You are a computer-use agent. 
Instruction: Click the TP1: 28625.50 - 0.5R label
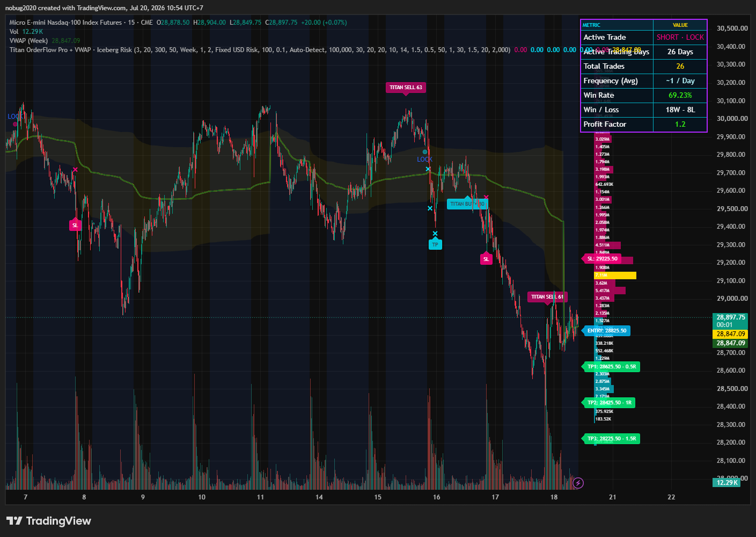point(611,367)
